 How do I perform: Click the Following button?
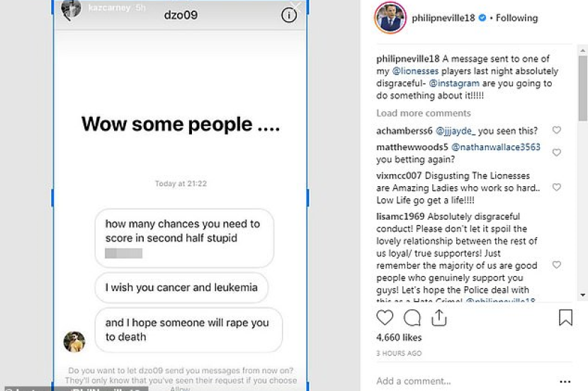(x=516, y=18)
